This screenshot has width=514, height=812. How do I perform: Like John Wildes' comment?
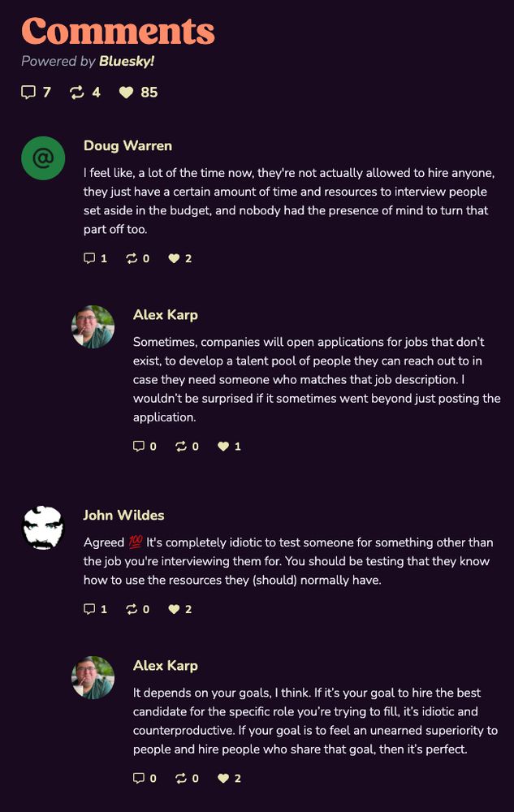[x=172, y=608]
